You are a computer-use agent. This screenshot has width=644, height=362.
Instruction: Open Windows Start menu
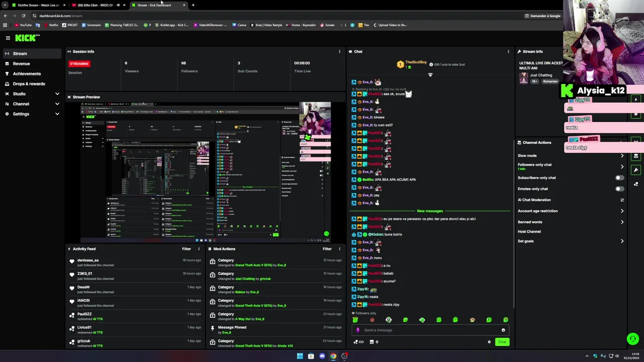300,356
